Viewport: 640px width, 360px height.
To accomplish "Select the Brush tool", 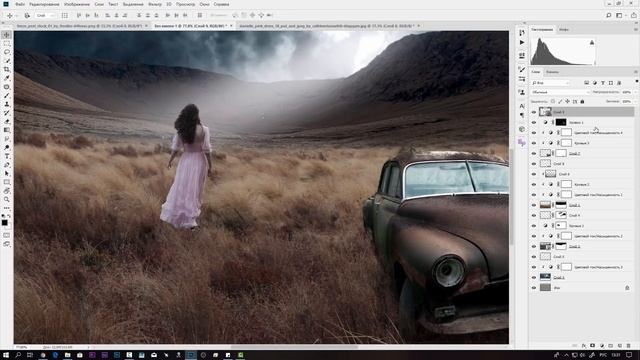I will (7, 96).
